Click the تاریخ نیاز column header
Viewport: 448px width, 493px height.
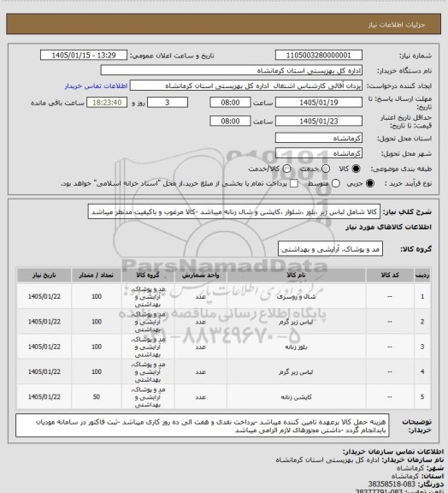[44, 275]
